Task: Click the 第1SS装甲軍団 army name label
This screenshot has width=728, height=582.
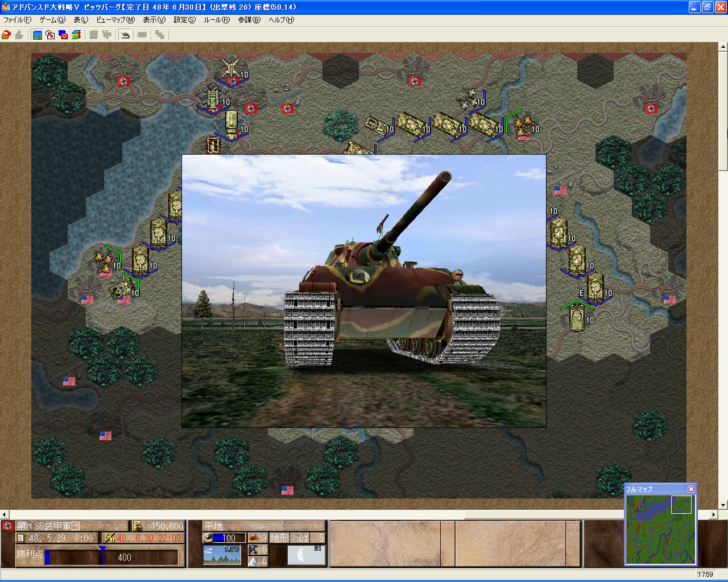Action: click(x=48, y=526)
